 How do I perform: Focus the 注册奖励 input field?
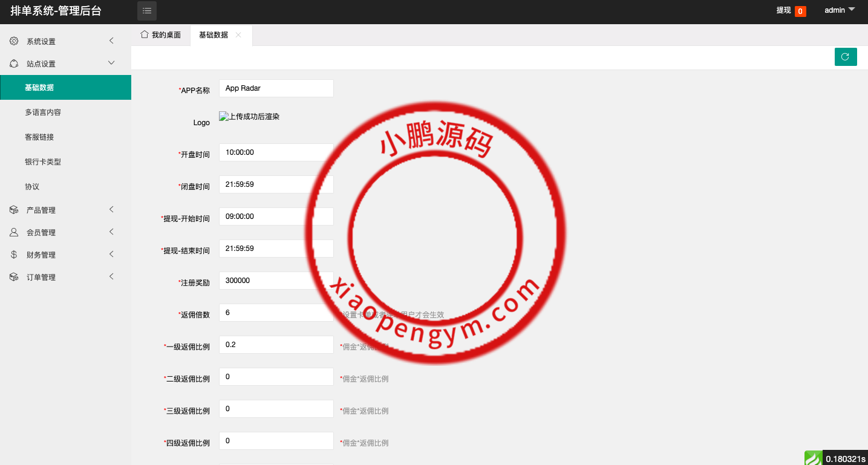pyautogui.click(x=276, y=281)
